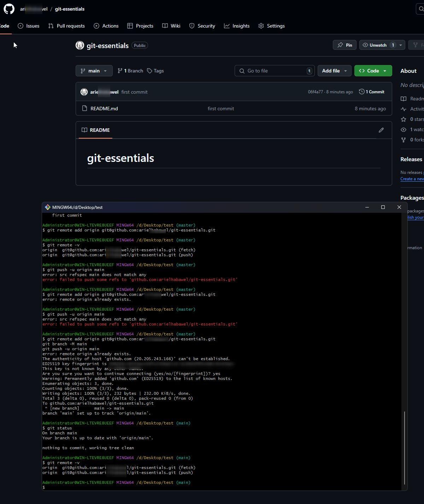
Task: Click the '8 minutes ago' timestamp in the README.md row
Action: (x=370, y=109)
